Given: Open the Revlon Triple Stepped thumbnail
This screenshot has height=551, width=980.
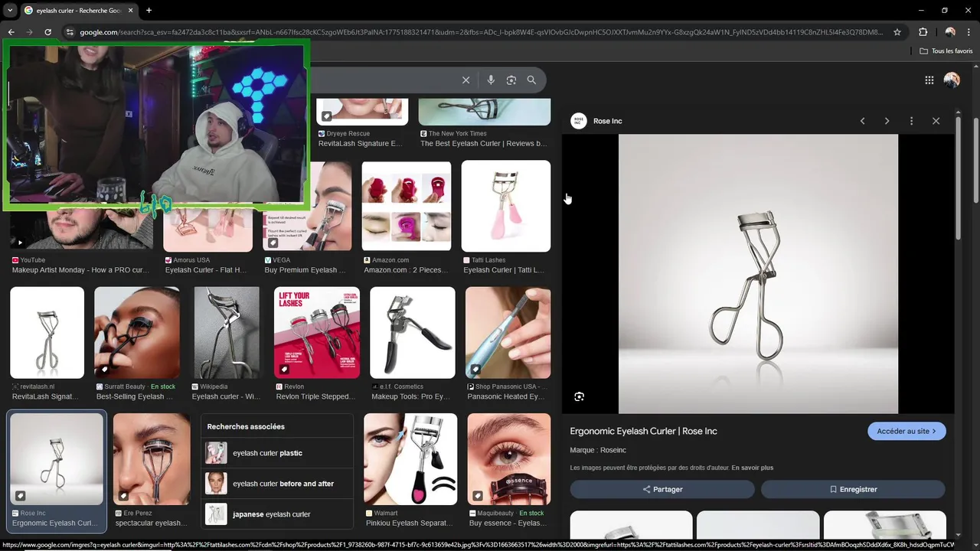Looking at the screenshot, I should (x=317, y=333).
